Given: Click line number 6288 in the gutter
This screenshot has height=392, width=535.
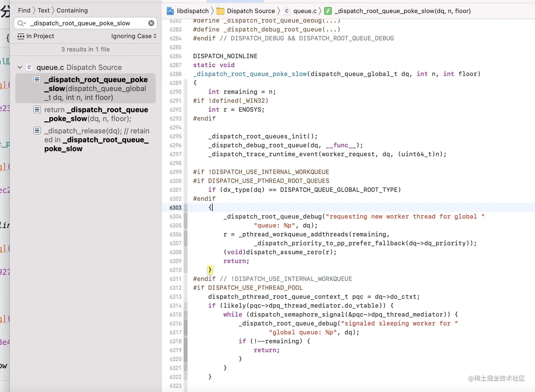Looking at the screenshot, I should pos(176,74).
